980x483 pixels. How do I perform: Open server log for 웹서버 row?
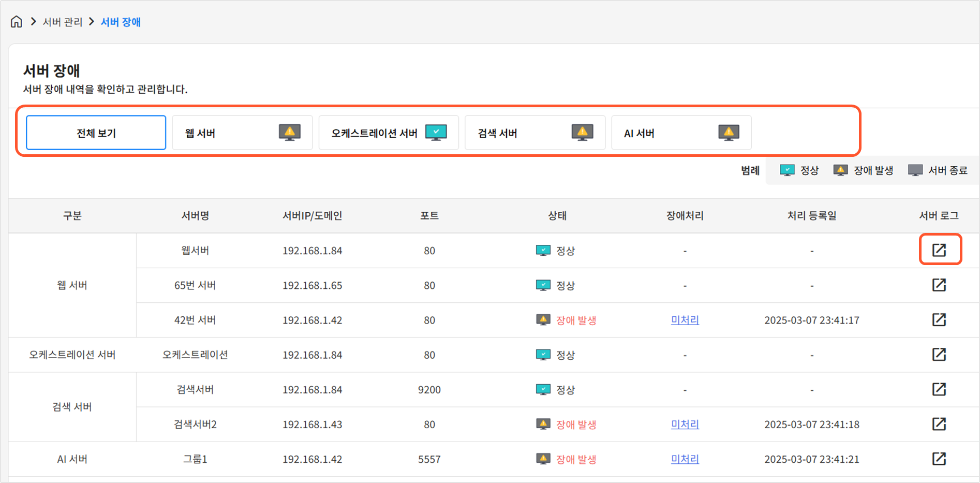tap(939, 250)
